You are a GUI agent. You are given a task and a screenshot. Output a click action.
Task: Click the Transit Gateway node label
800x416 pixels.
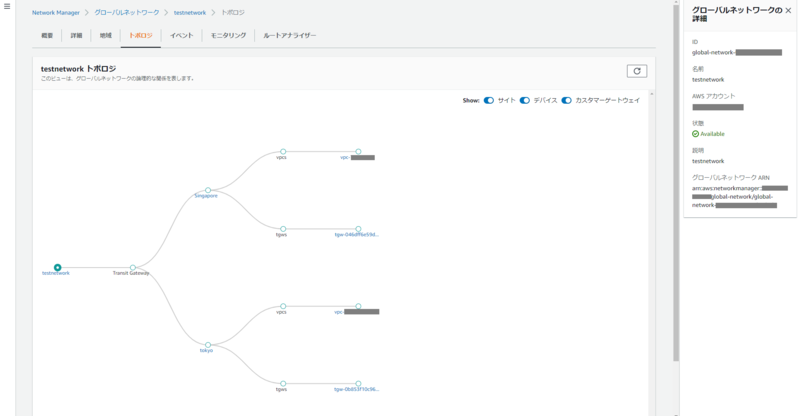[x=131, y=274]
